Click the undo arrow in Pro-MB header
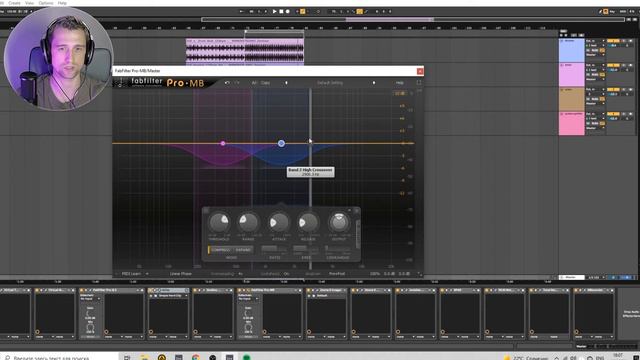This screenshot has height=360, width=640. point(227,82)
